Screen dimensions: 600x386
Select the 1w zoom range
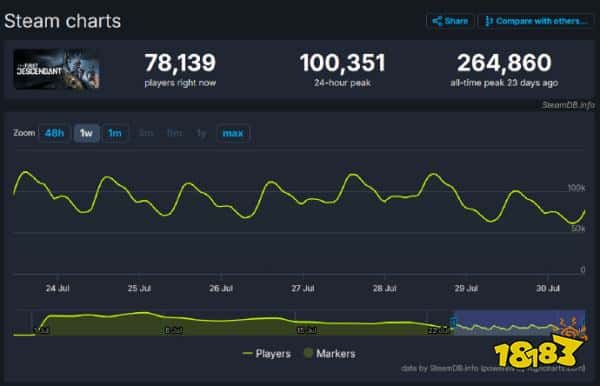point(86,133)
